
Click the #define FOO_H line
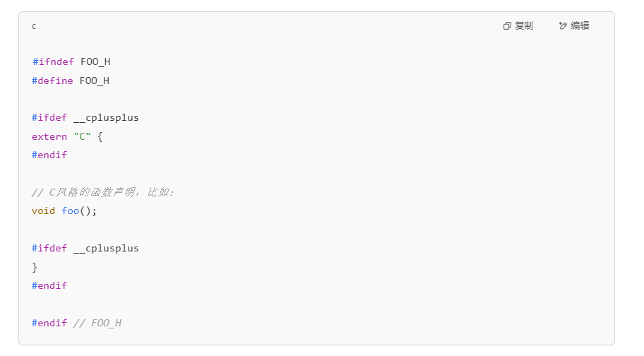[x=71, y=81]
